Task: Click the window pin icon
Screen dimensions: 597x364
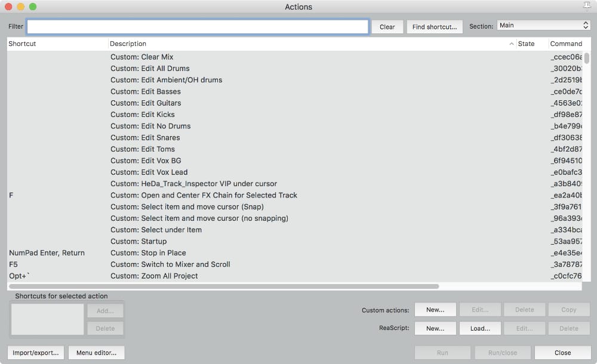Action: (x=586, y=7)
